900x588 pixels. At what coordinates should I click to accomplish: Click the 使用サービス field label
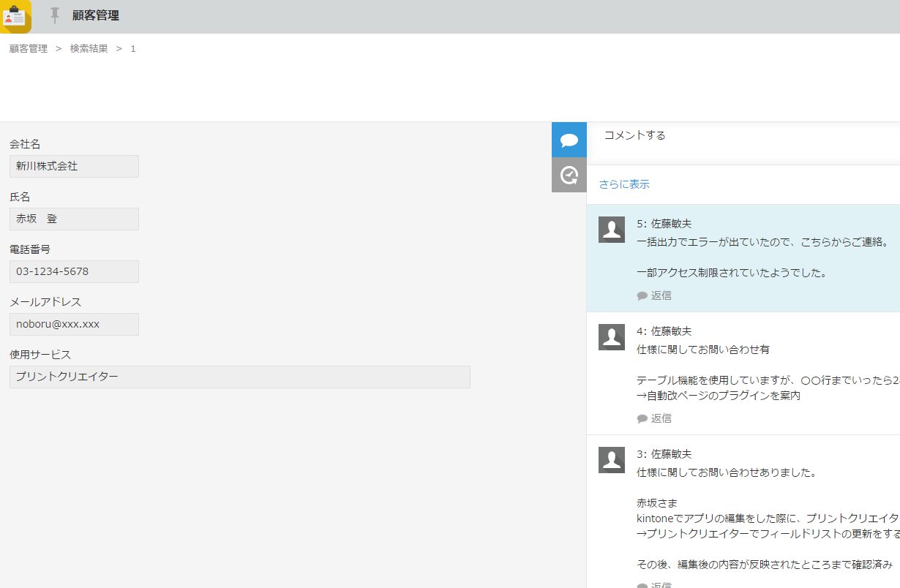(40, 355)
